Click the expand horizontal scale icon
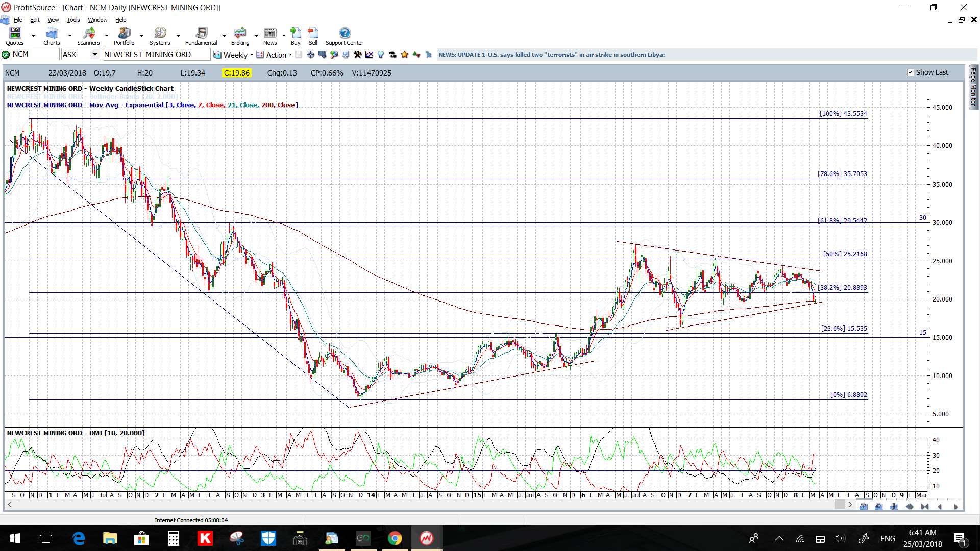The height and width of the screenshot is (551, 980). 910,507
